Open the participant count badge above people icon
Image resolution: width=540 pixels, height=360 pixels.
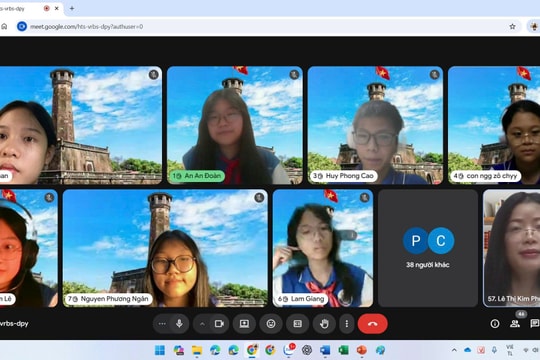click(x=521, y=314)
